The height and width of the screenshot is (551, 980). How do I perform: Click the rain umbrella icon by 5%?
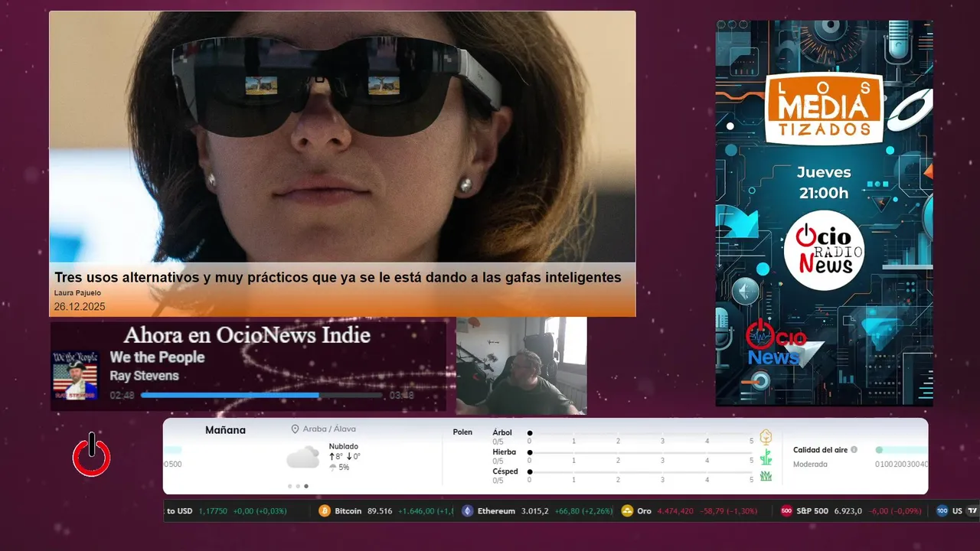point(333,467)
